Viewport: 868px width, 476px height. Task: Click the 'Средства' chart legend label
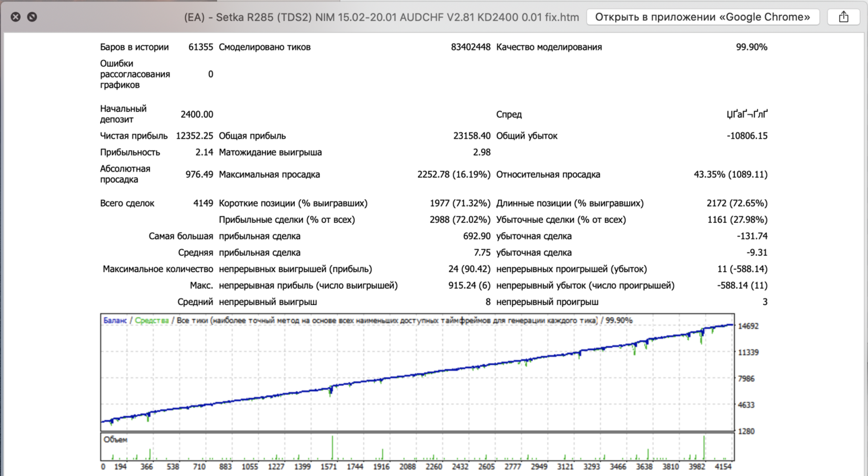pyautogui.click(x=152, y=320)
